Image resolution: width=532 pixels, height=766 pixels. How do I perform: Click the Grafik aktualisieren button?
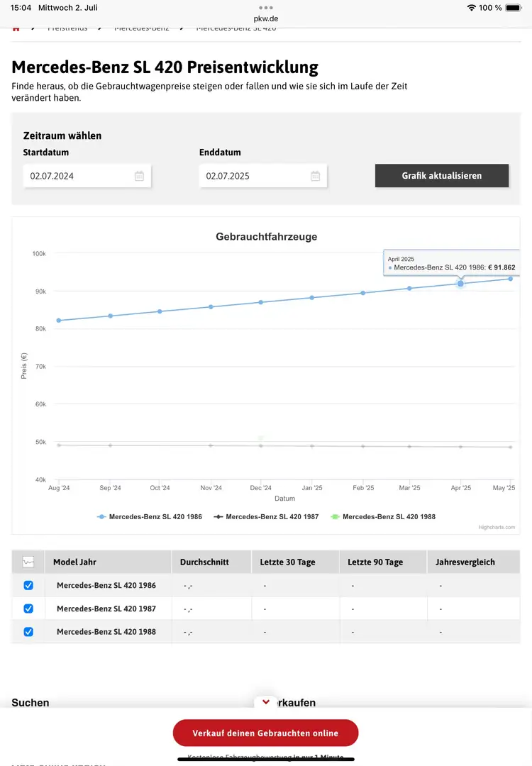(441, 176)
